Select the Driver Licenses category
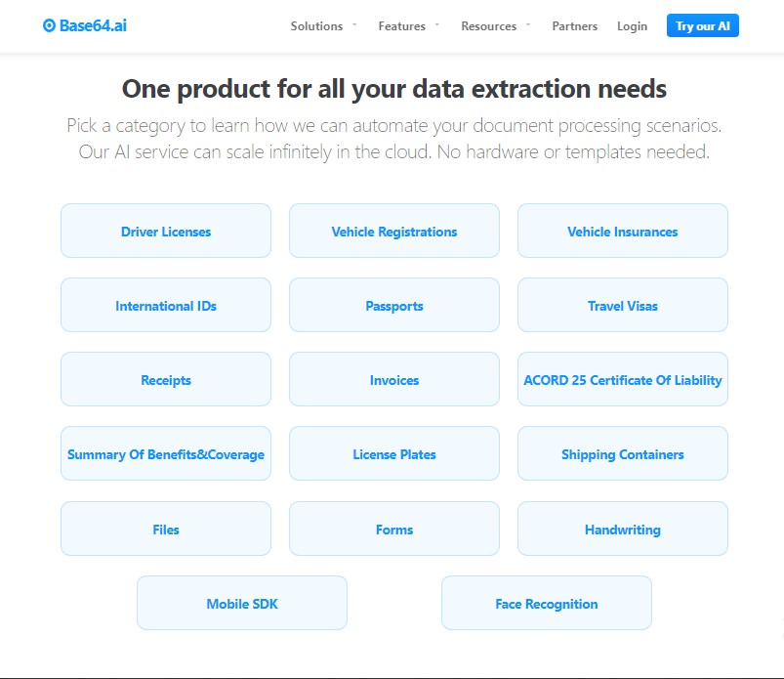784x679 pixels. [166, 231]
